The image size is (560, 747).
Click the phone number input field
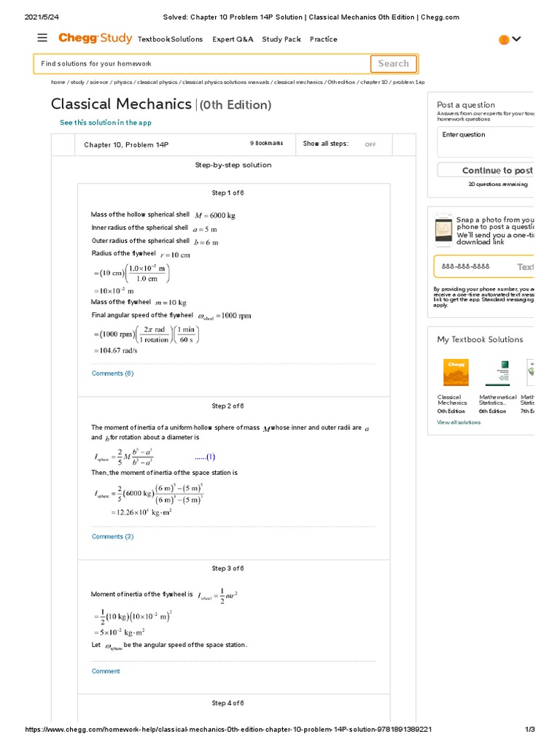[x=474, y=267]
